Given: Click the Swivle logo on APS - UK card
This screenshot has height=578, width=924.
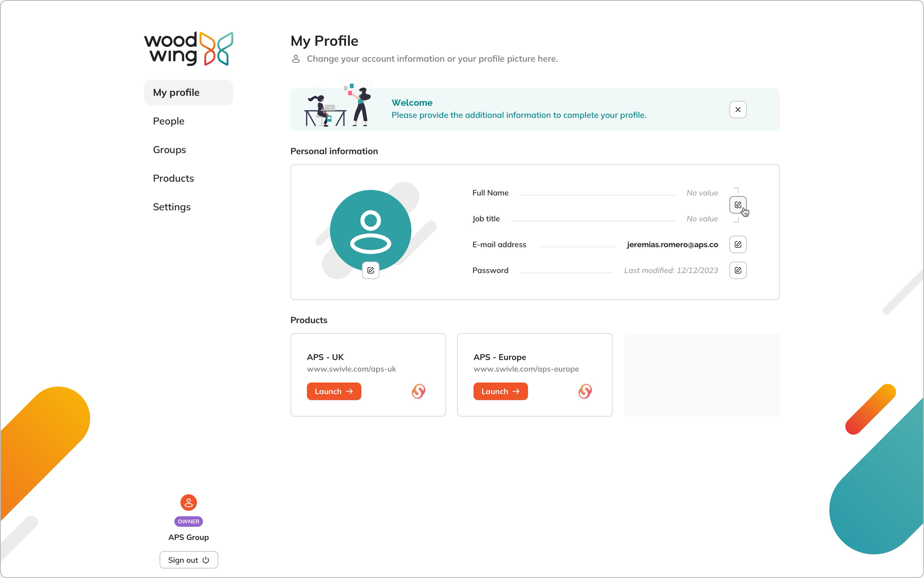Looking at the screenshot, I should (x=418, y=391).
